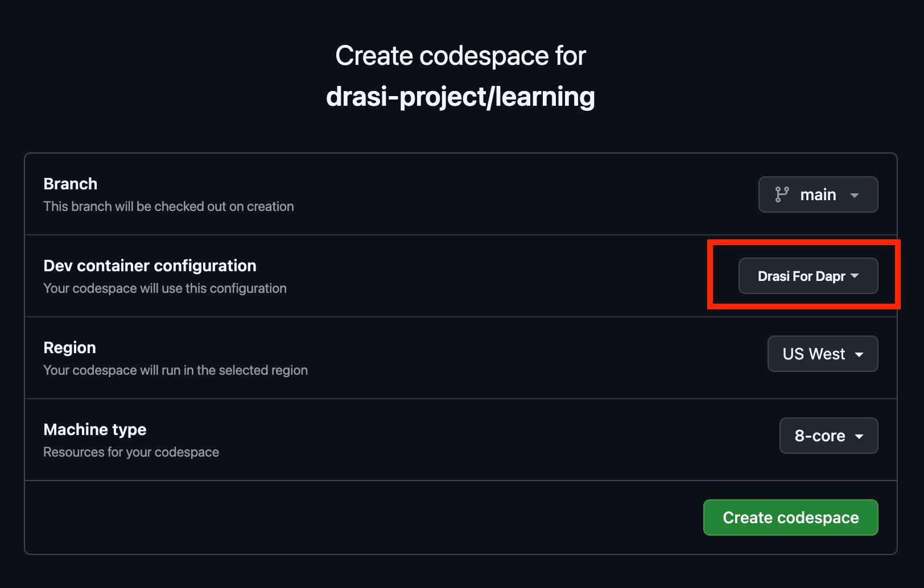
Task: Expand the chevron beside Drasi For Dapr
Action: pos(855,276)
